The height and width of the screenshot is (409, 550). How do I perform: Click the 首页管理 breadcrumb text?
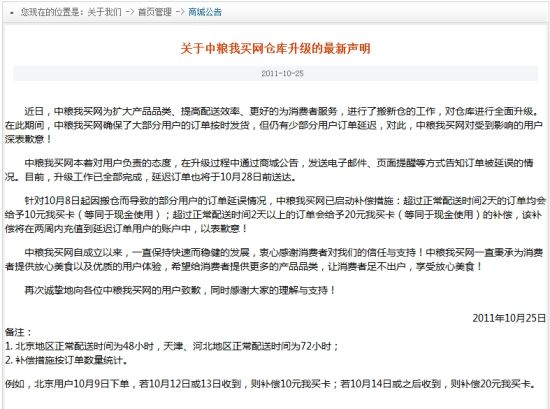(x=155, y=12)
